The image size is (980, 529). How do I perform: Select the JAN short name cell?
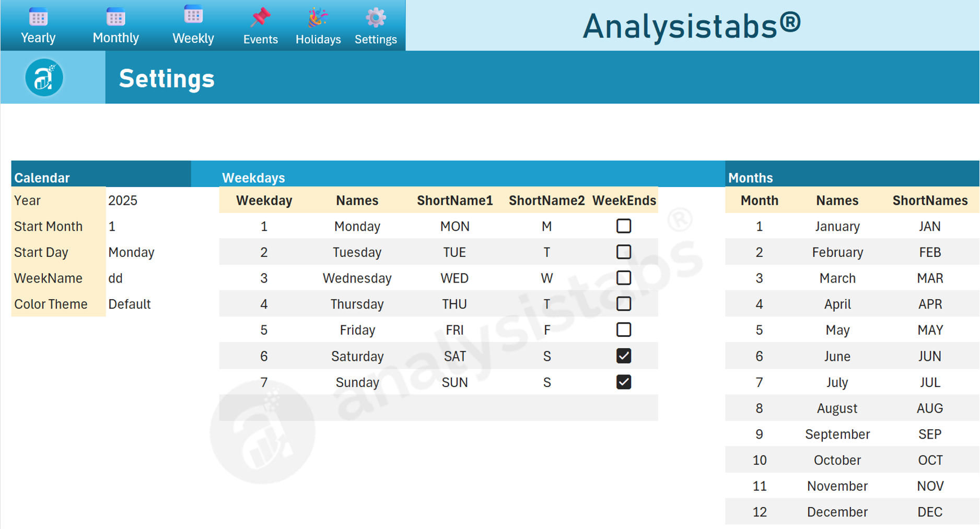[x=930, y=226]
